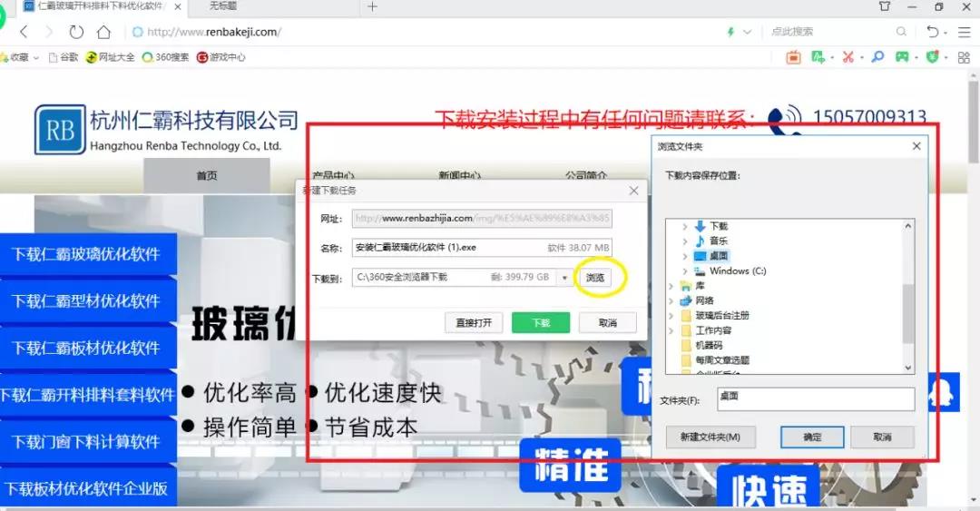Click the orange TV icon in toolbar
980x511 pixels.
click(x=793, y=57)
